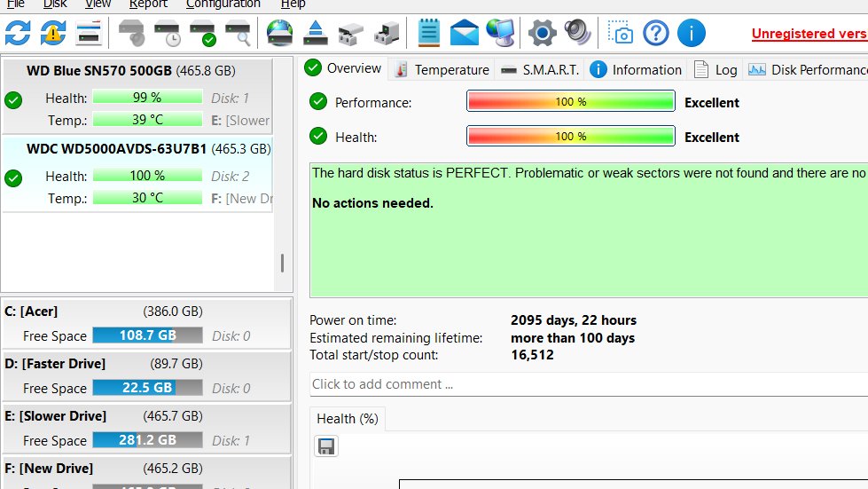Open the File menu

point(15,4)
